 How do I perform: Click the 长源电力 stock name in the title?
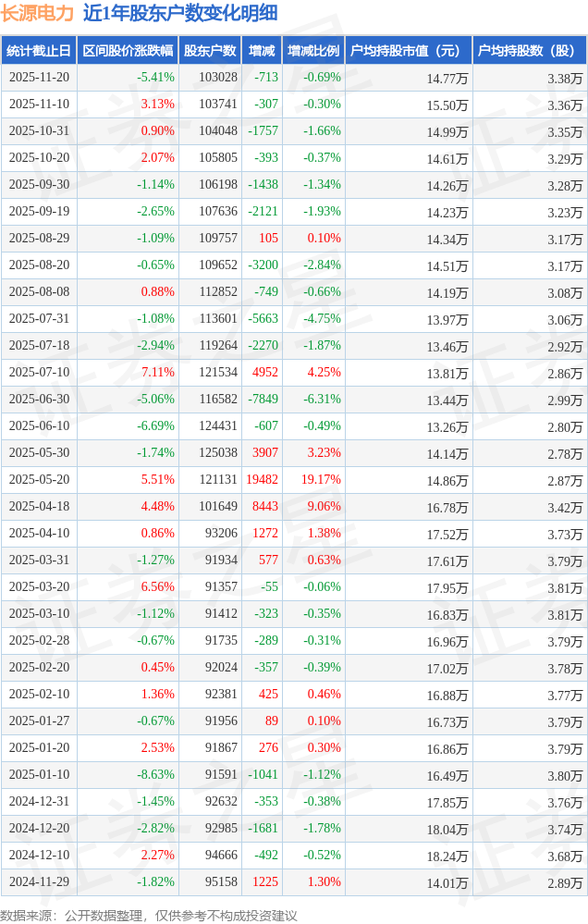tap(37, 13)
